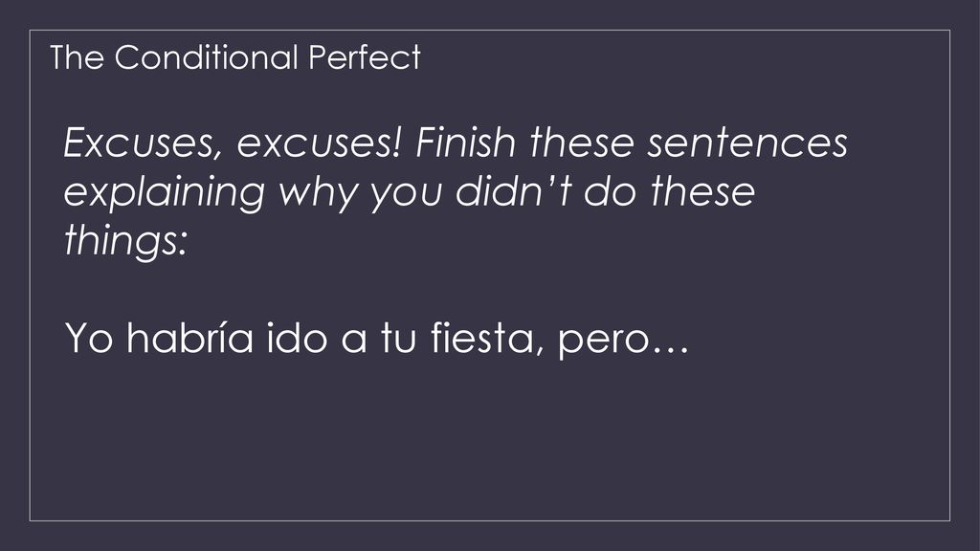The image size is (980, 551).
Task: Click the word "tu" before fiesta
Action: point(398,338)
